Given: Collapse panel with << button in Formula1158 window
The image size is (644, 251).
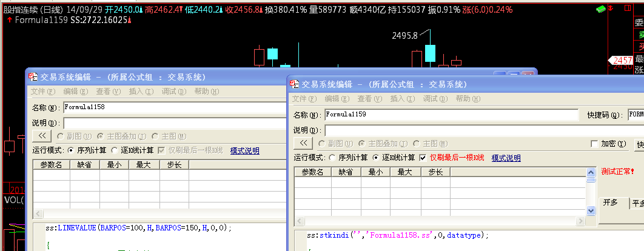Looking at the screenshot, I should (x=42, y=136).
